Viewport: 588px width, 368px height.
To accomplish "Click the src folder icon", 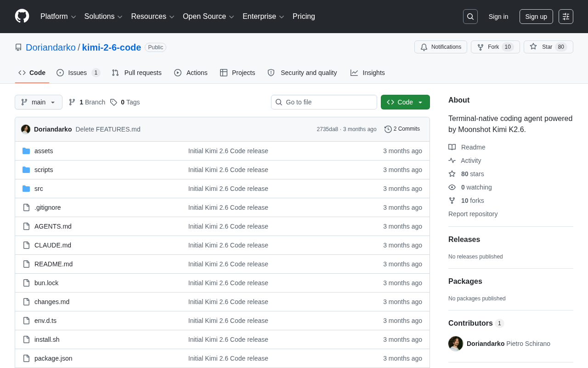I will [x=26, y=189].
